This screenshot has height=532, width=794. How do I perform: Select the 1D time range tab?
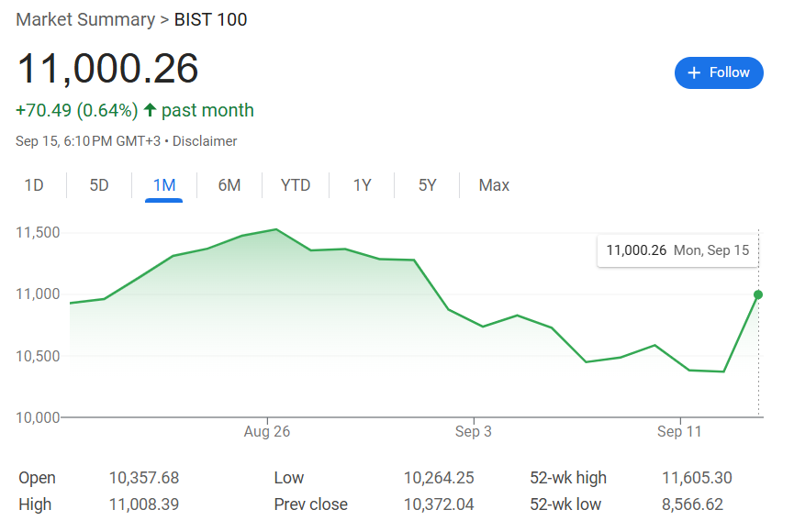(x=34, y=185)
